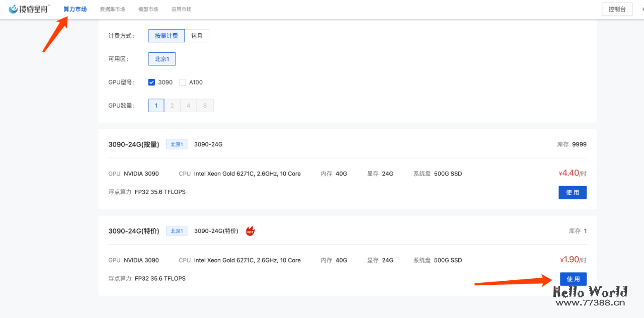Set GPU count to 2
Viewport: 644px width, 318px height.
[172, 105]
